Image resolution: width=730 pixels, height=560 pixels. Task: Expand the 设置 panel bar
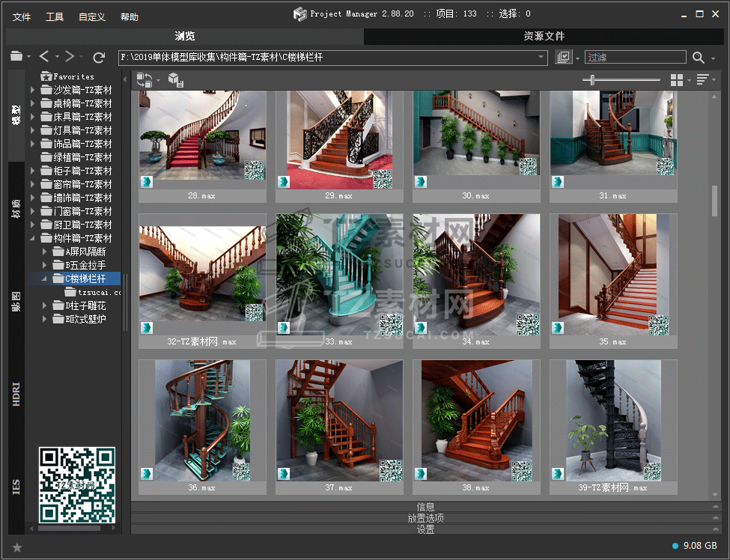tap(425, 529)
